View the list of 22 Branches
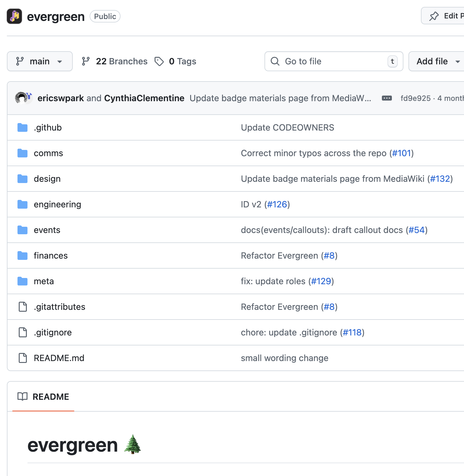The height and width of the screenshot is (476, 464). coord(122,61)
